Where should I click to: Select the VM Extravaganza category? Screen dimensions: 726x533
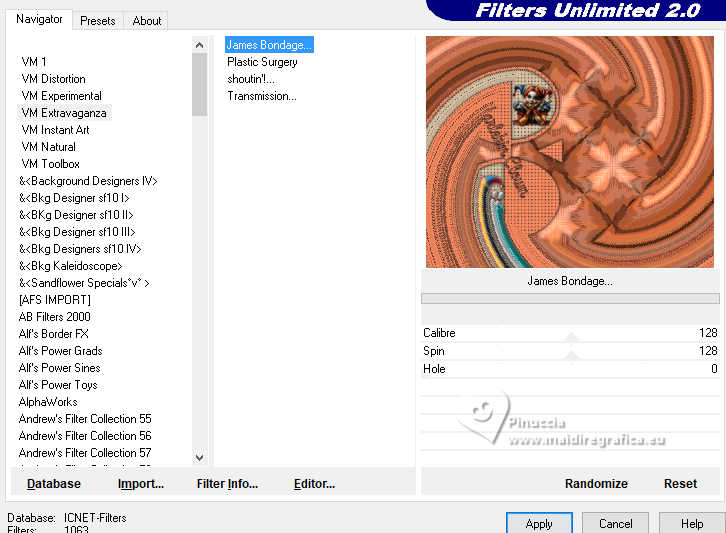click(x=64, y=113)
